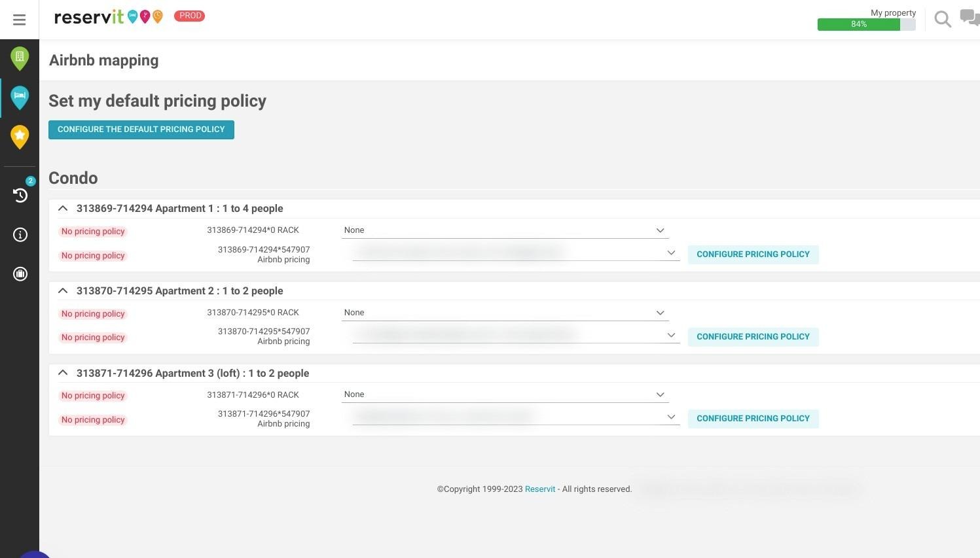
Task: Click No pricing policy tag for 313871-714296*0 RACK
Action: 93,396
